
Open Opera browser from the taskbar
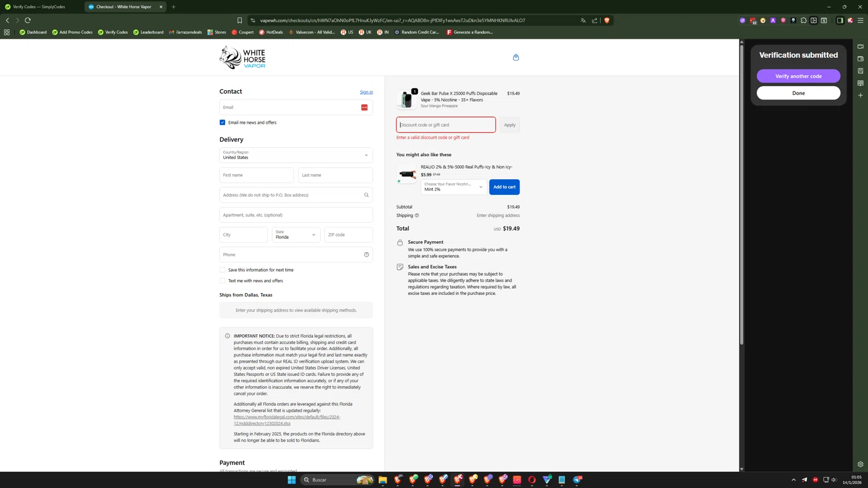(532, 480)
